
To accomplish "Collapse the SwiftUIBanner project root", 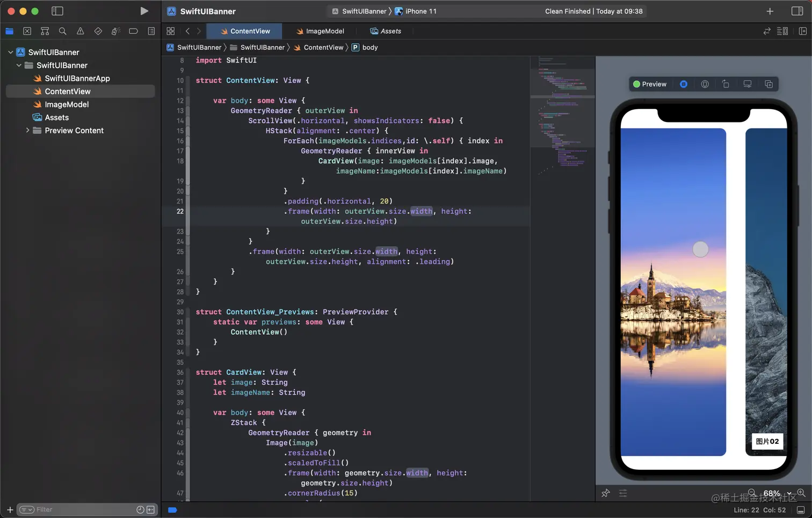I will coord(10,52).
